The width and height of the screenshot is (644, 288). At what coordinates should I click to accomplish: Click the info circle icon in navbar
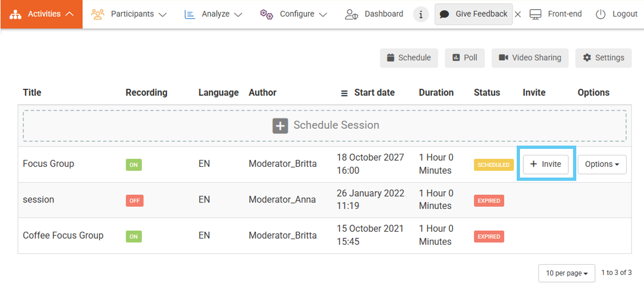click(x=421, y=14)
